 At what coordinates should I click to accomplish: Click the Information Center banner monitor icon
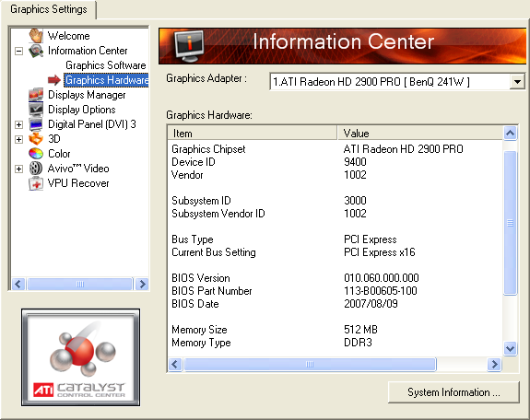189,46
